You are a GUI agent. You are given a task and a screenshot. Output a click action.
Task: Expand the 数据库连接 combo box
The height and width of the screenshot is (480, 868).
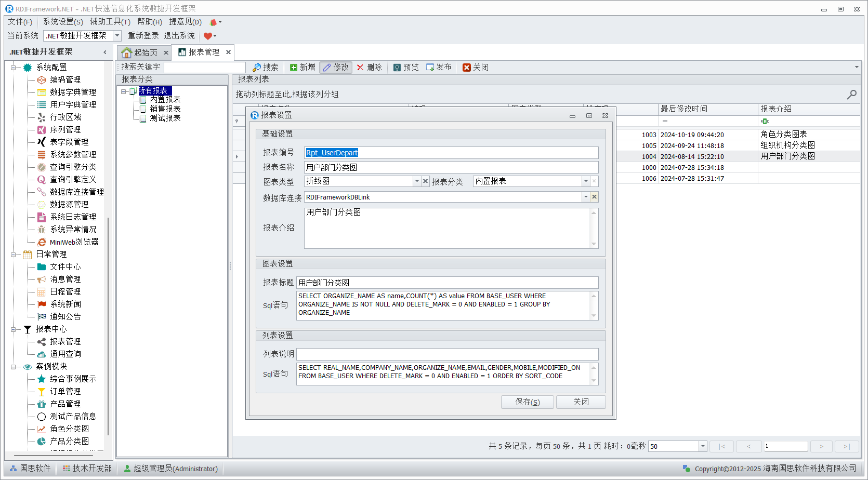(x=586, y=197)
